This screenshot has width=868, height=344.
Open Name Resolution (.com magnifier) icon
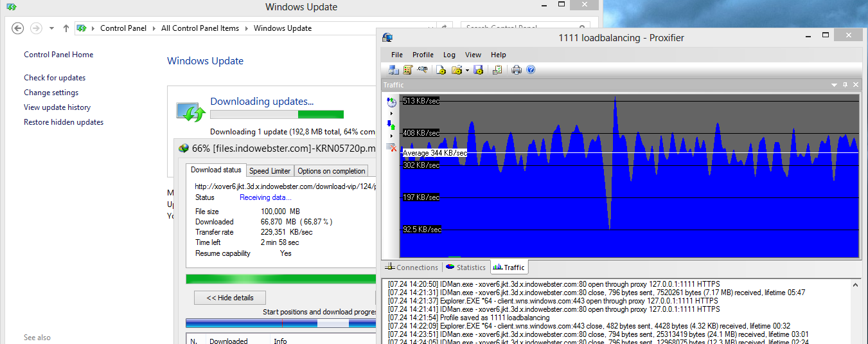(x=422, y=69)
